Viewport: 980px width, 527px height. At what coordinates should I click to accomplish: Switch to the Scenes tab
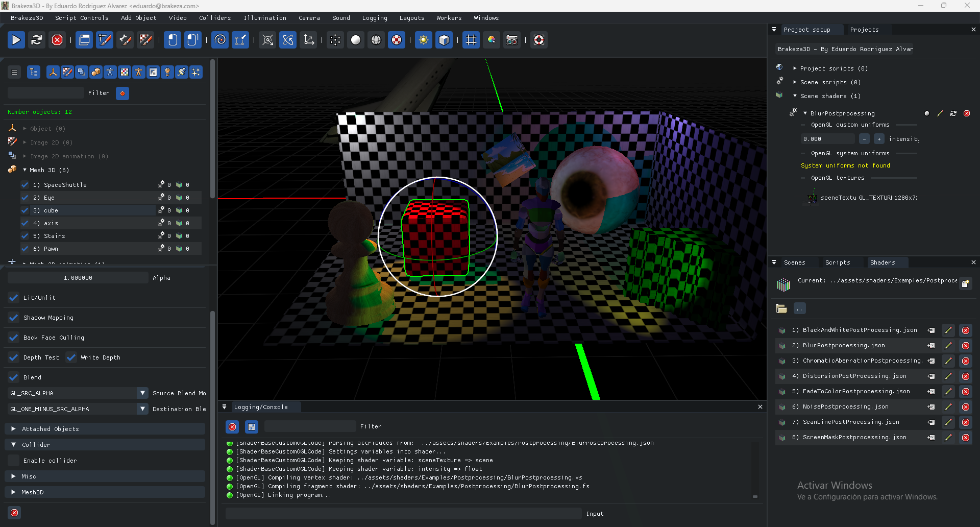[794, 262]
